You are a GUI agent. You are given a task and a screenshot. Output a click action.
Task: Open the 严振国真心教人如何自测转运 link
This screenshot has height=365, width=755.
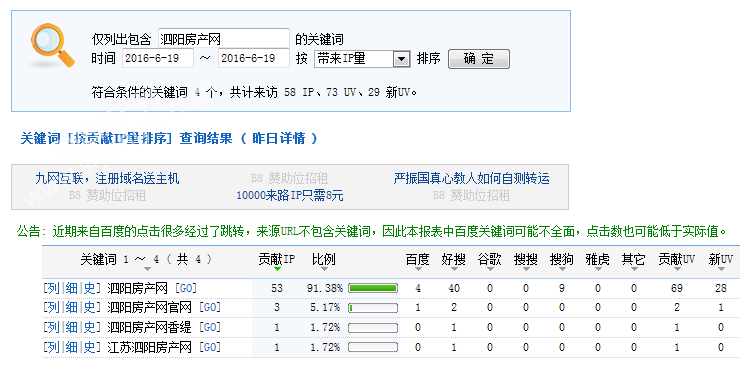(471, 179)
